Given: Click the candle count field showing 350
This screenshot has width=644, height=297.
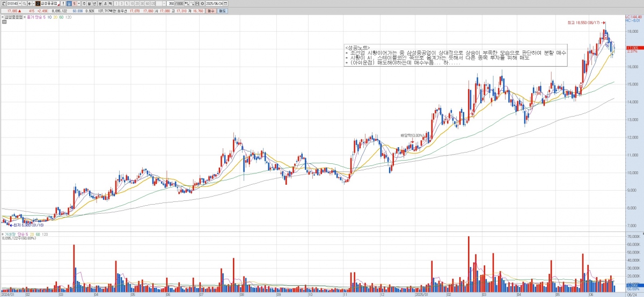Looking at the screenshot, I should (x=171, y=3).
